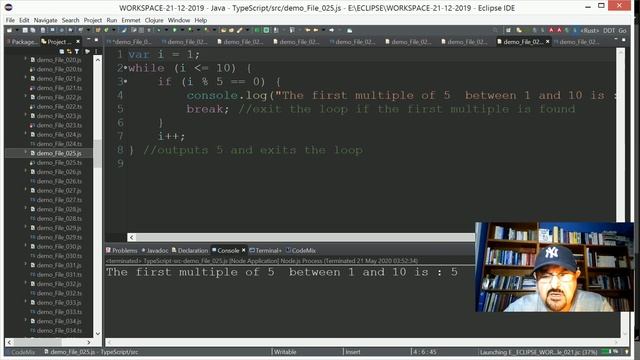This screenshot has height=360, width=640.
Task: Click the CodeMix status bar entry
Action: click(x=20, y=352)
